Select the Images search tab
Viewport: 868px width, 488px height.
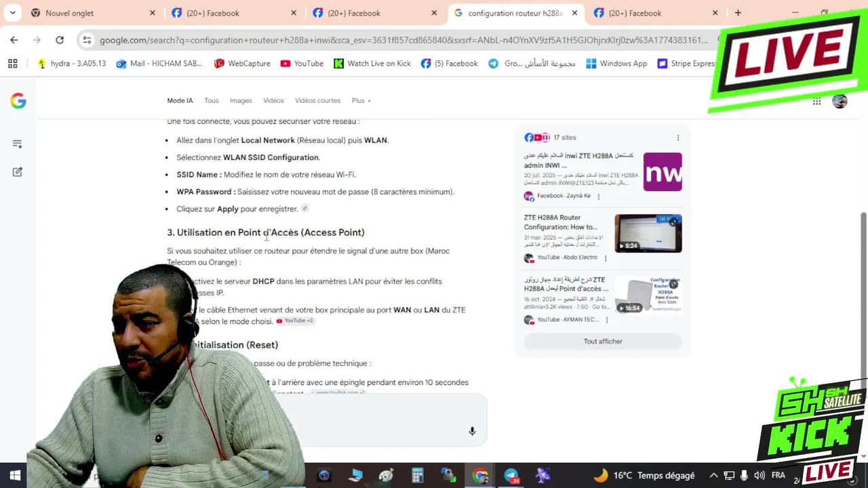[241, 100]
